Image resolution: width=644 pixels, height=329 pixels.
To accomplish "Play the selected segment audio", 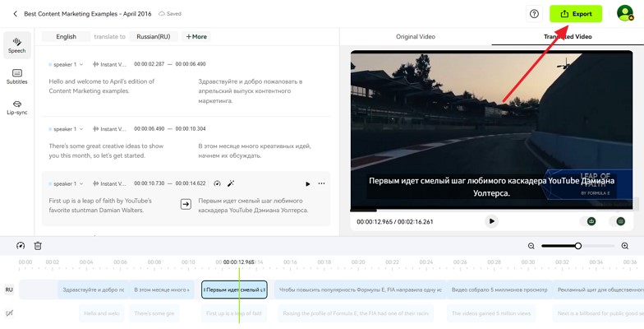I will coord(307,184).
